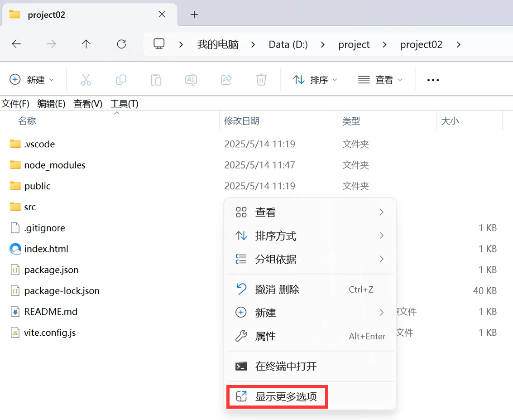513x420 pixels.
Task: Close the project02 tab
Action: point(162,14)
